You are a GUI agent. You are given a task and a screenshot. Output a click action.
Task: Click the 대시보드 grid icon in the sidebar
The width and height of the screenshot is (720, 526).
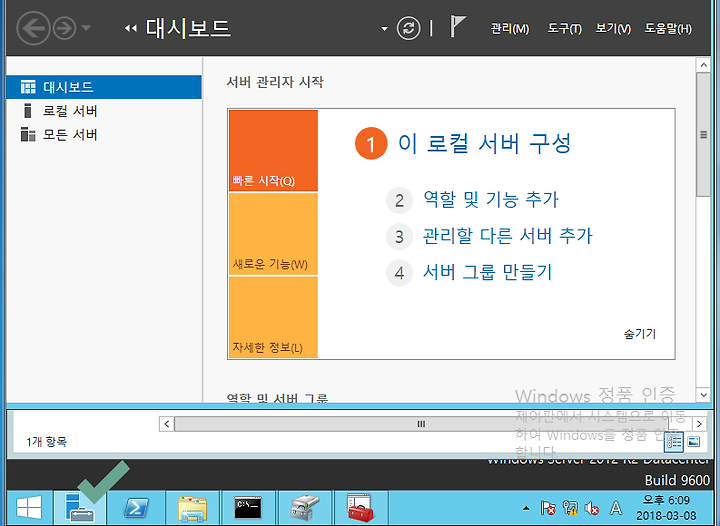(x=28, y=87)
